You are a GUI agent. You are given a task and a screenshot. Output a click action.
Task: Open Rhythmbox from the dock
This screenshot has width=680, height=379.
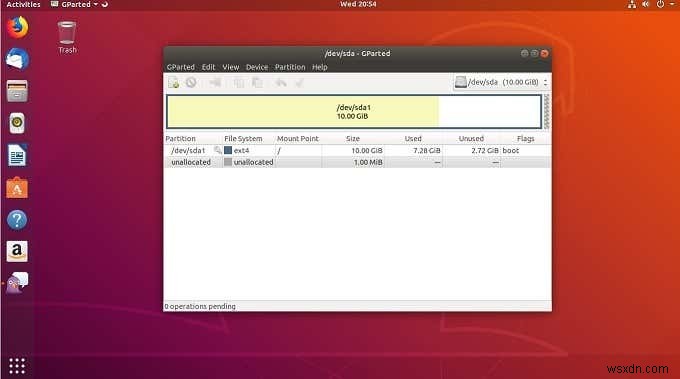[17, 123]
